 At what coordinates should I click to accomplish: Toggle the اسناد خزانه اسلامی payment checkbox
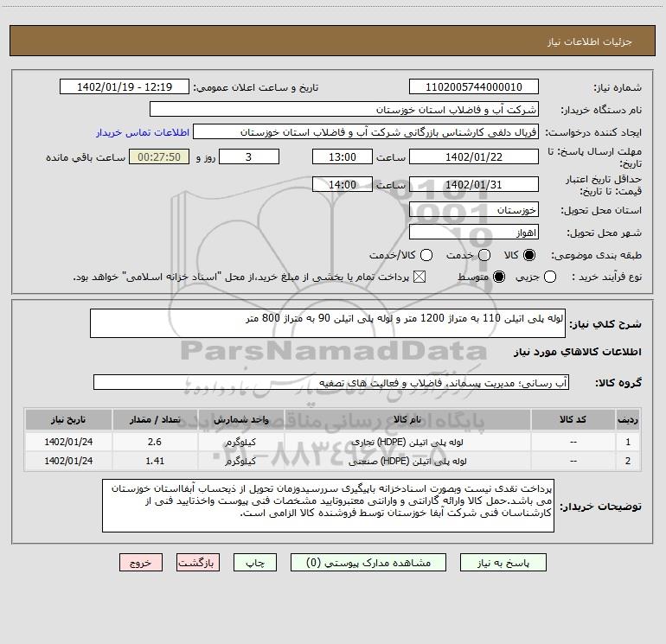pos(419,277)
